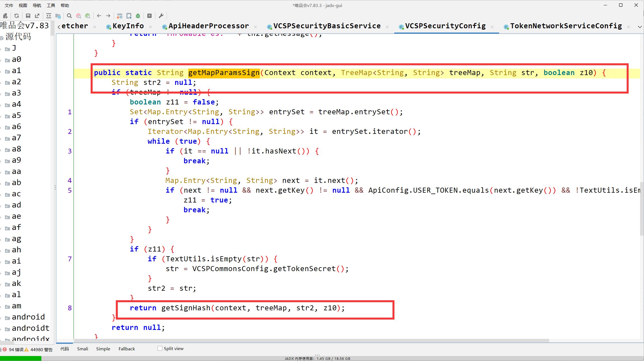The height and width of the screenshot is (361, 644).
Task: Switch to the 代码 code view
Action: click(x=65, y=349)
